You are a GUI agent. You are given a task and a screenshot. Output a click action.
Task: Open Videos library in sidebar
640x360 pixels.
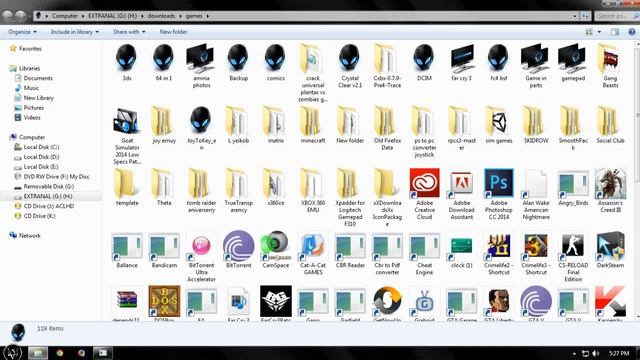coord(32,118)
